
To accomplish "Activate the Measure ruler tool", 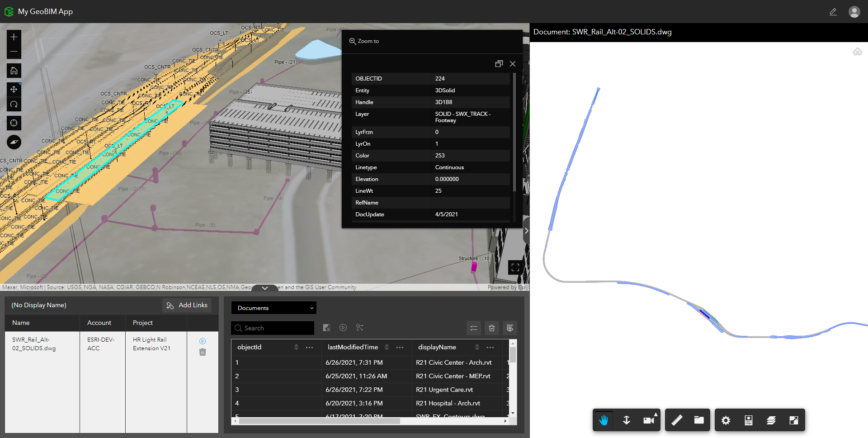I will pyautogui.click(x=677, y=420).
